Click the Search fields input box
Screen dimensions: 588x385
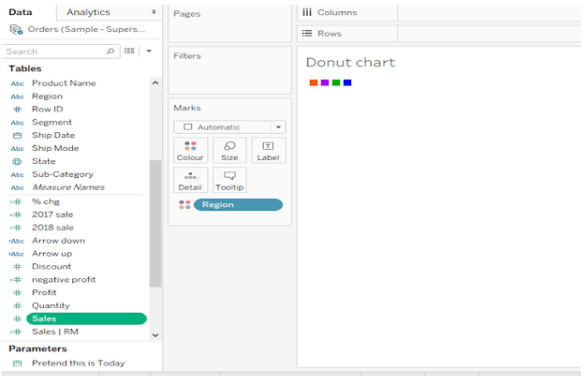click(61, 52)
